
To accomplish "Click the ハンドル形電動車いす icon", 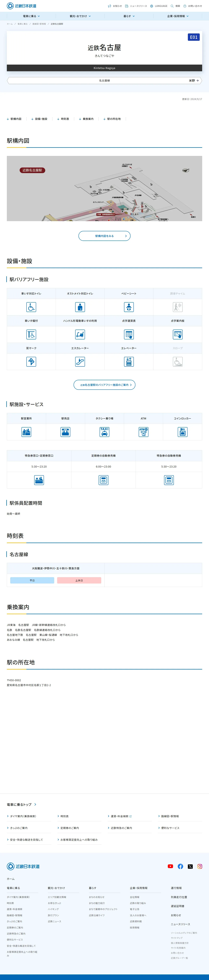I will 80,334.
